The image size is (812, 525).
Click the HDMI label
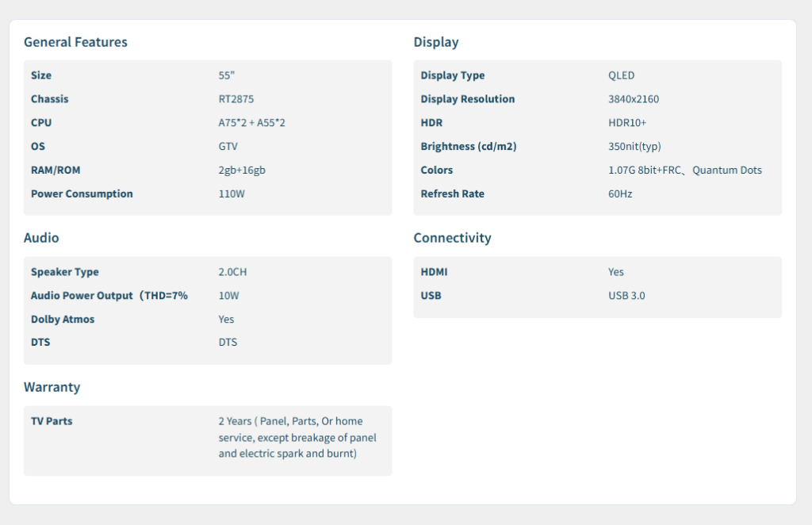[x=434, y=272]
